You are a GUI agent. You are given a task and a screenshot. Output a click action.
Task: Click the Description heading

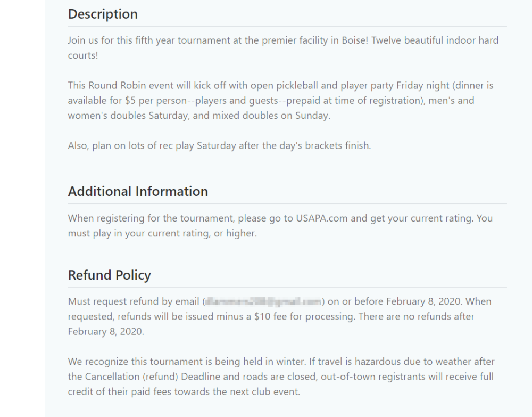103,14
